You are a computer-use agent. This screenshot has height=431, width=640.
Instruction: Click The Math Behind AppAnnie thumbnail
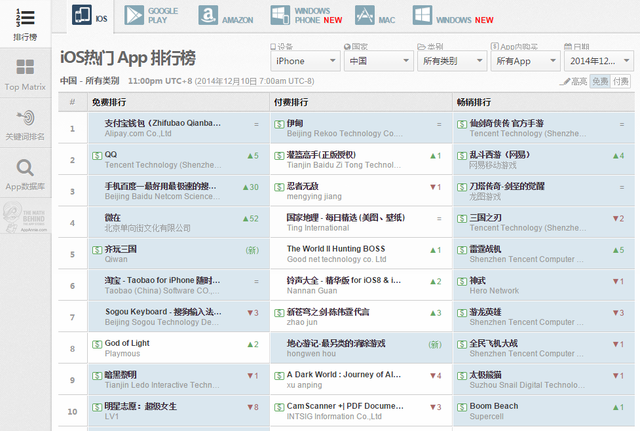25,216
